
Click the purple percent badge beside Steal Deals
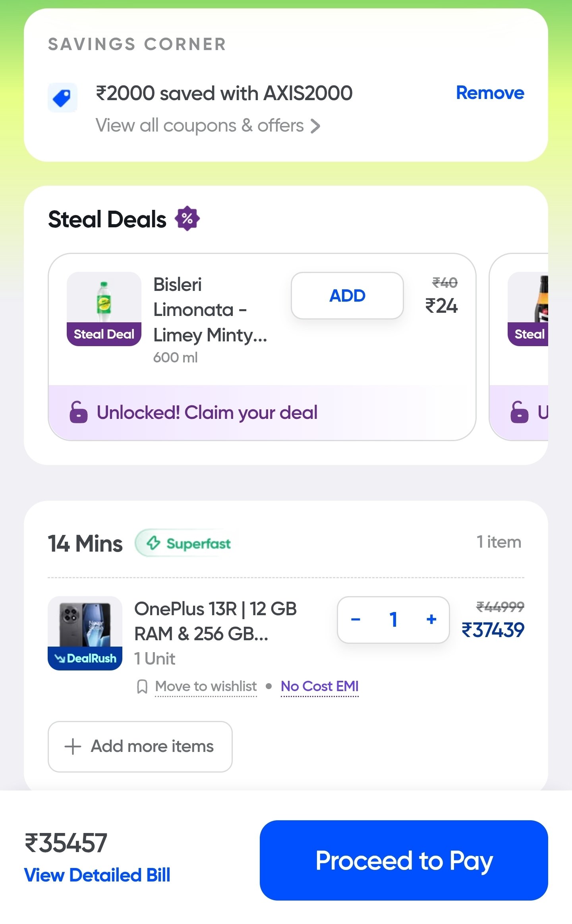[x=187, y=219]
